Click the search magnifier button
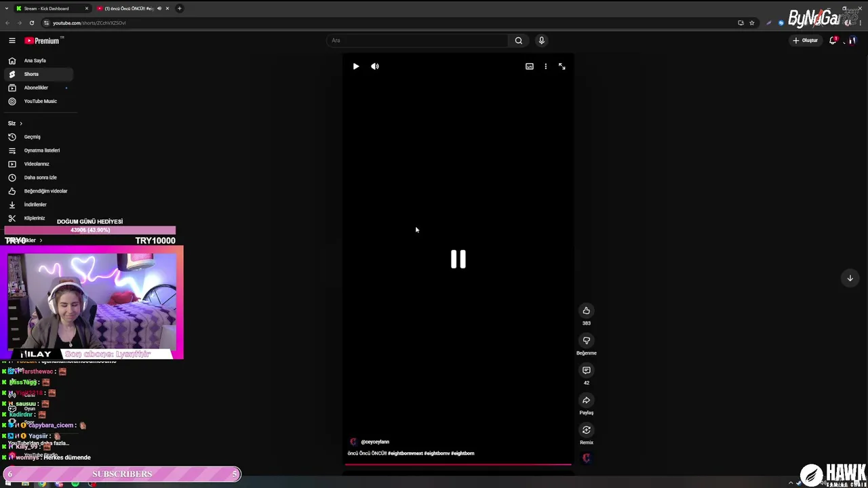The image size is (868, 488). point(519,41)
